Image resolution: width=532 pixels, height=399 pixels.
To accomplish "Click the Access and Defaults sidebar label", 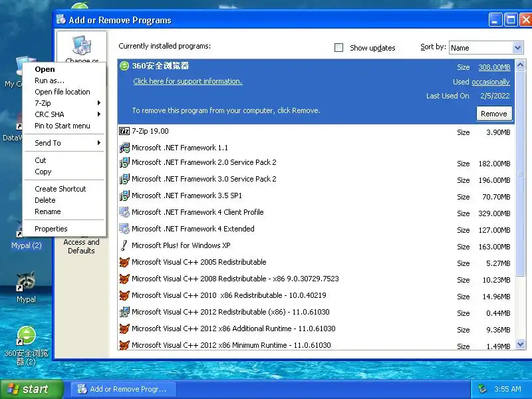I will (x=81, y=246).
